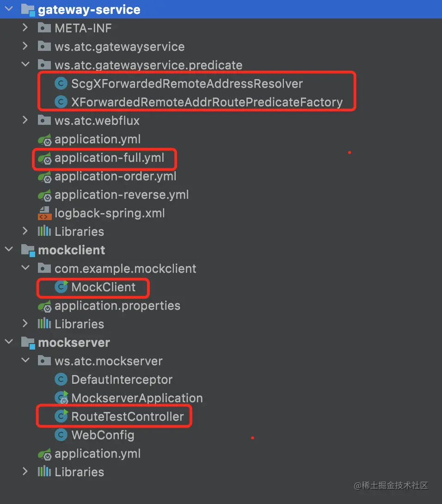
Task: Click the XForwardedRemoteAddrRoutePredicateFactory class icon
Action: (61, 102)
